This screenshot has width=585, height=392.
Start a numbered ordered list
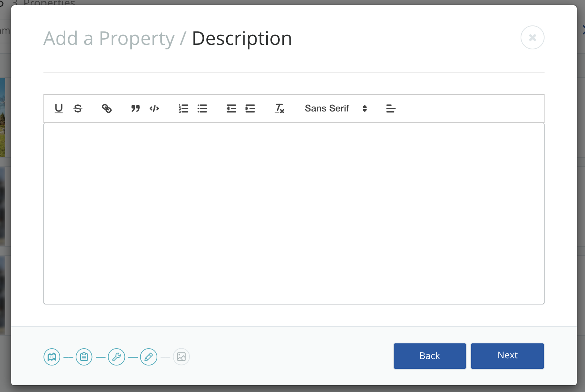click(x=183, y=108)
